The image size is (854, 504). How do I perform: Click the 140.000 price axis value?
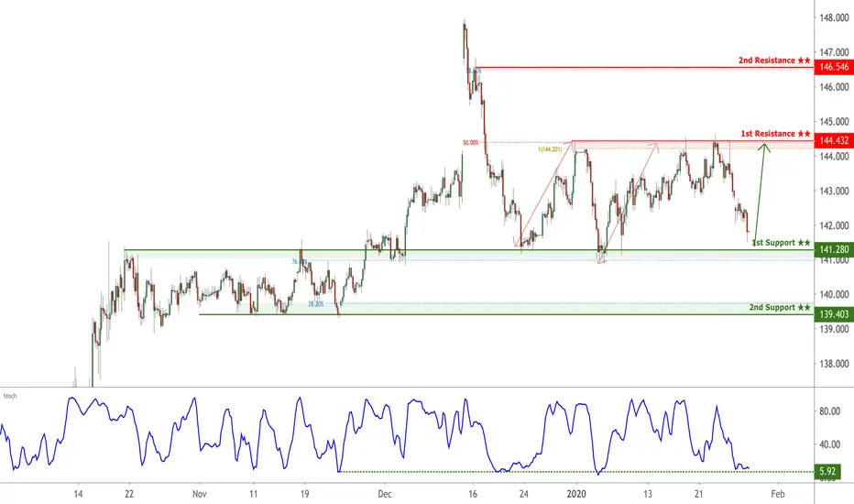click(834, 295)
